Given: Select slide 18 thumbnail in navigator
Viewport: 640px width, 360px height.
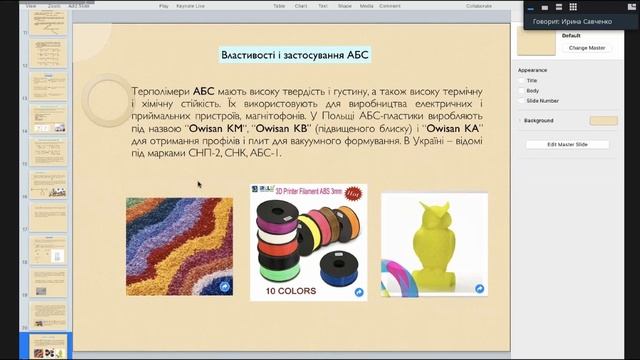Looking at the screenshot, I should pos(48,250).
